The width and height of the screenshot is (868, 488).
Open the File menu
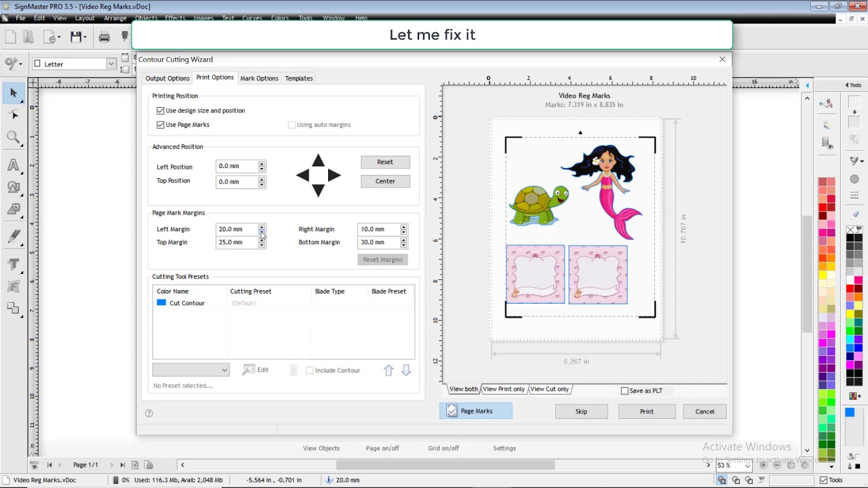[20, 18]
